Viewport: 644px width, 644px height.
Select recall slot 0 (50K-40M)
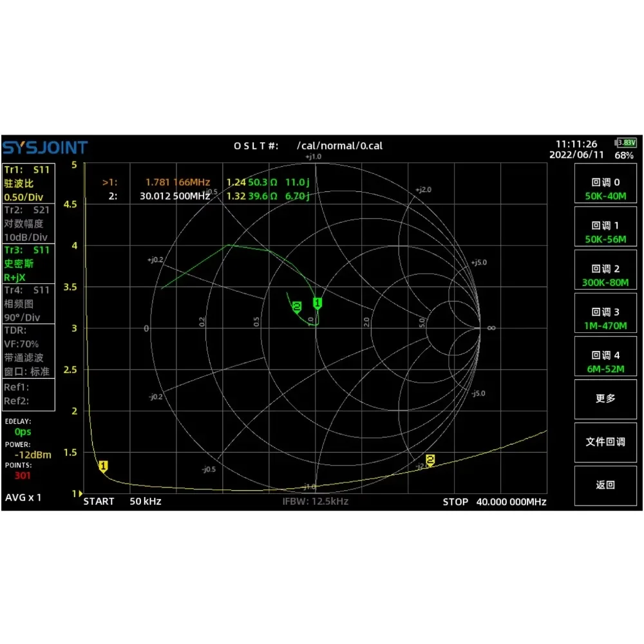[x=605, y=183]
